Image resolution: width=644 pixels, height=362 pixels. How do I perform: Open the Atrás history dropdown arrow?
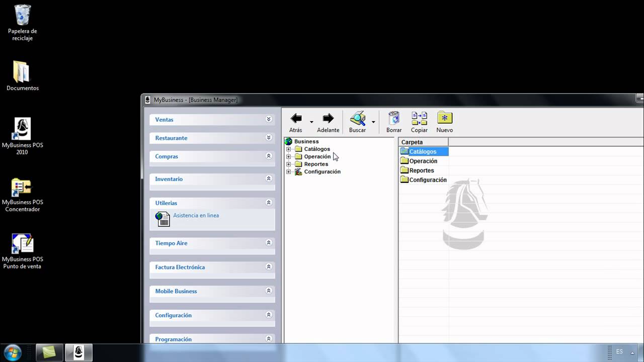311,122
